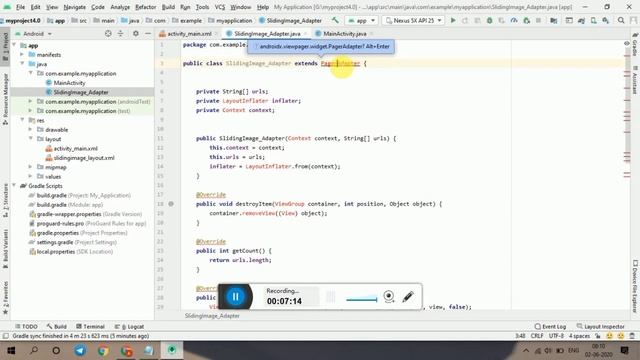Viewport: 640px width, 360px height.
Task: Click the Stop square in toolbar
Action: (538, 20)
